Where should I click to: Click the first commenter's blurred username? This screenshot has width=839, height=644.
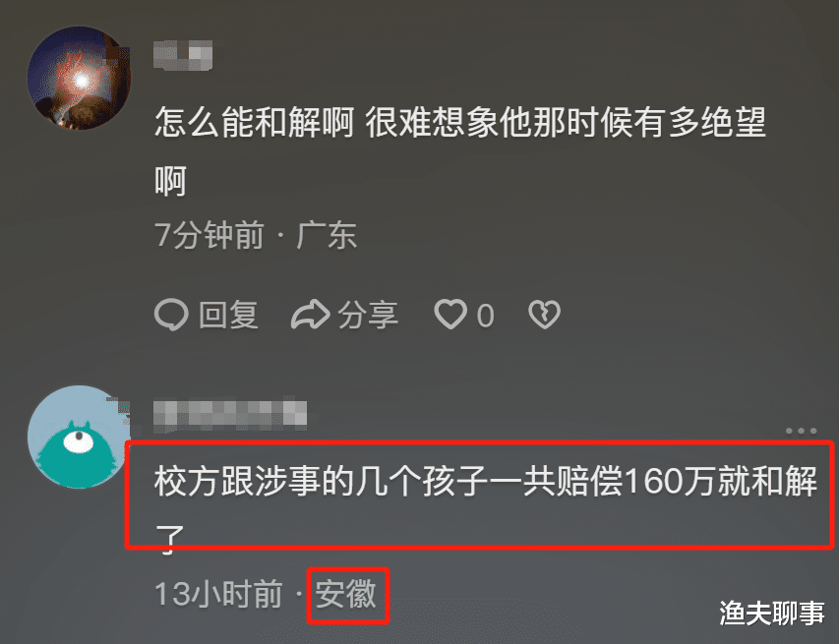pyautogui.click(x=183, y=54)
